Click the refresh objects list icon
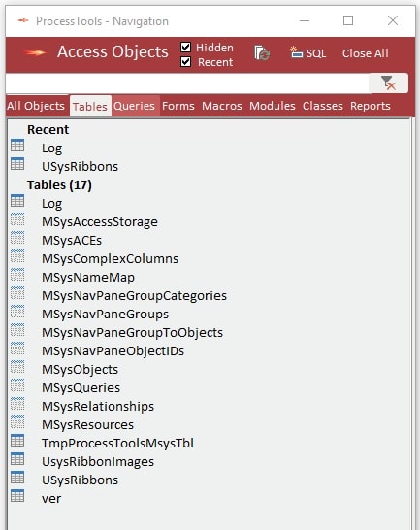This screenshot has height=530, width=420. [262, 53]
